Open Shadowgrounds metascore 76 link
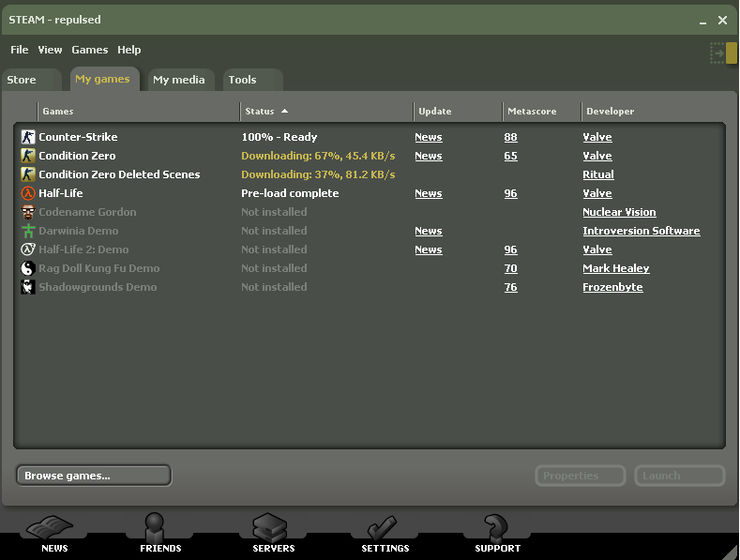The height and width of the screenshot is (560, 740). [510, 287]
